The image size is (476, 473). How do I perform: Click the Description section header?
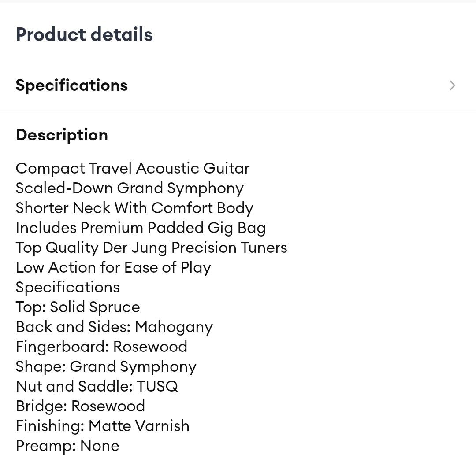click(x=62, y=135)
